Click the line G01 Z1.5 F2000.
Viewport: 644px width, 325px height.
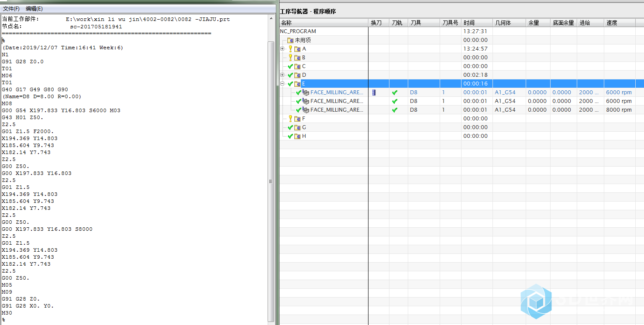[28, 131]
